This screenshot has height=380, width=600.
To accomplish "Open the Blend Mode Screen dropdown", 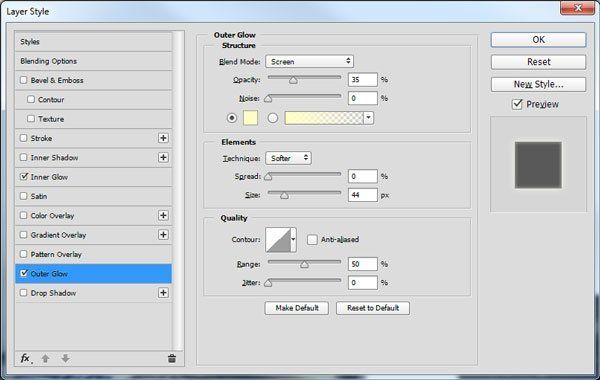I will click(309, 61).
